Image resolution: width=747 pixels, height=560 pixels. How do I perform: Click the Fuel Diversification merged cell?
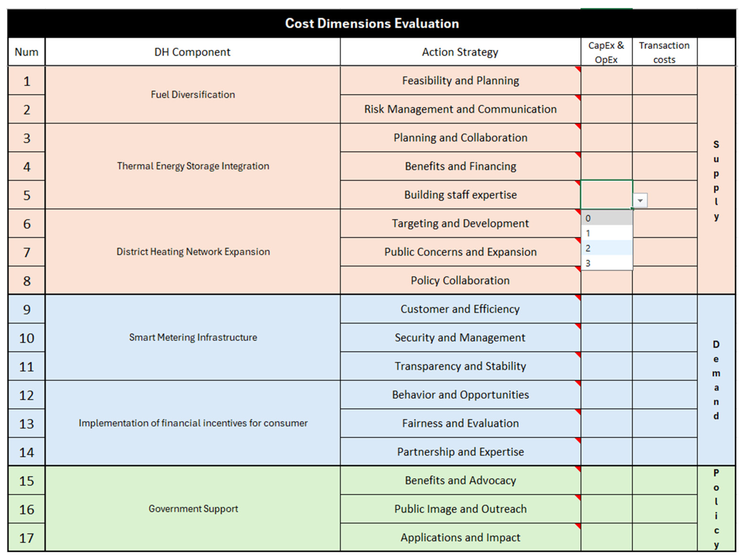tap(192, 95)
